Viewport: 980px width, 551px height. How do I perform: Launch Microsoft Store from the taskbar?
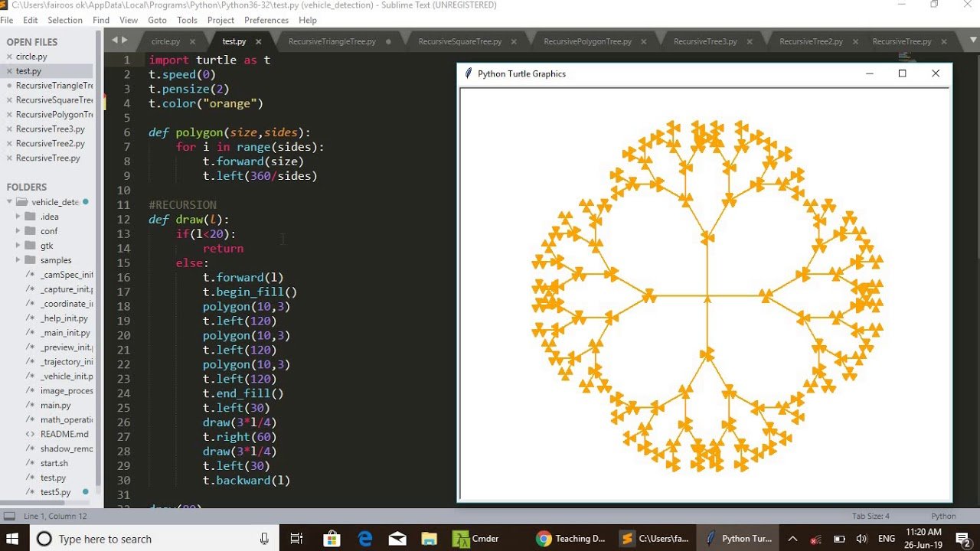332,539
